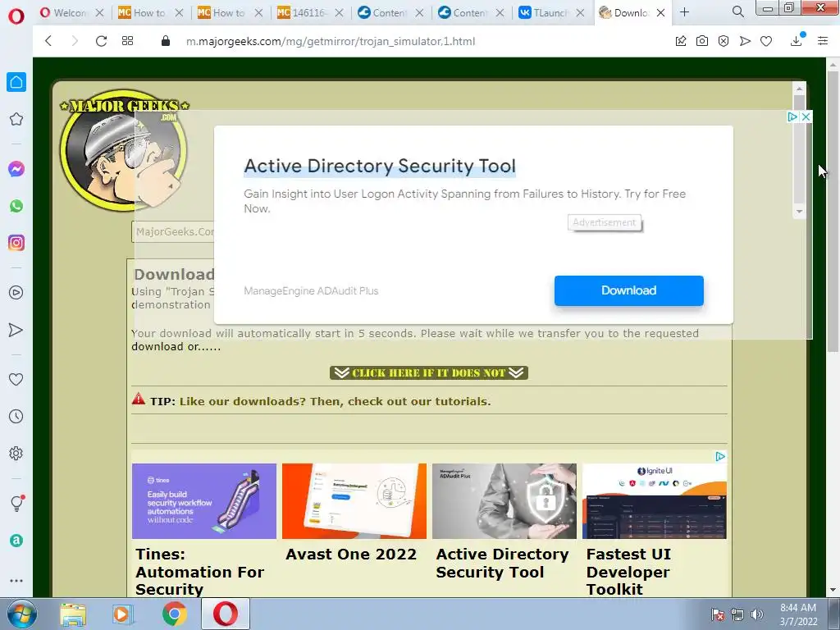Screen dimensions: 840x630
Task: Open the downloads panel icon
Action: point(797,40)
